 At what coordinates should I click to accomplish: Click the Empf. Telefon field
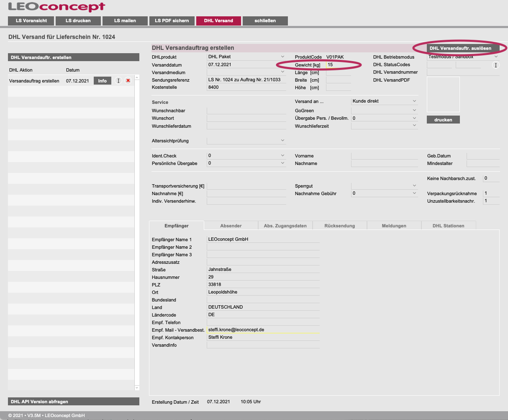(x=263, y=322)
